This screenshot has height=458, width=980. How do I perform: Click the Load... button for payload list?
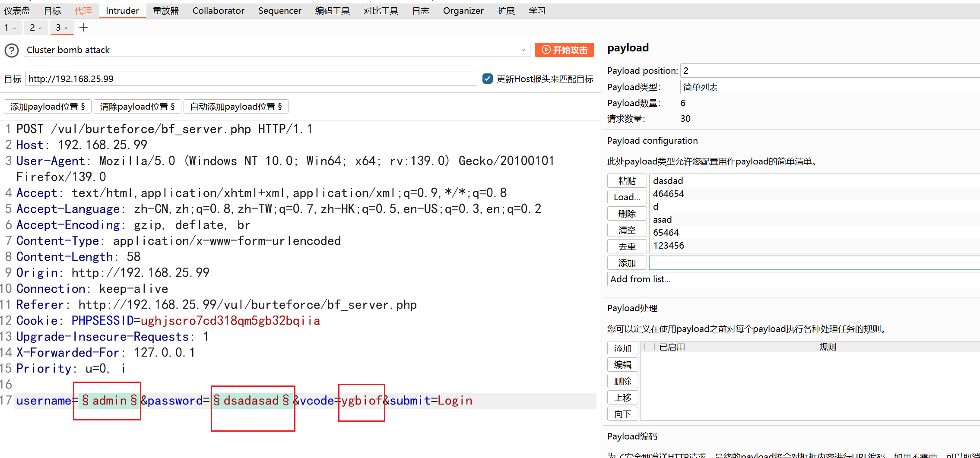627,197
